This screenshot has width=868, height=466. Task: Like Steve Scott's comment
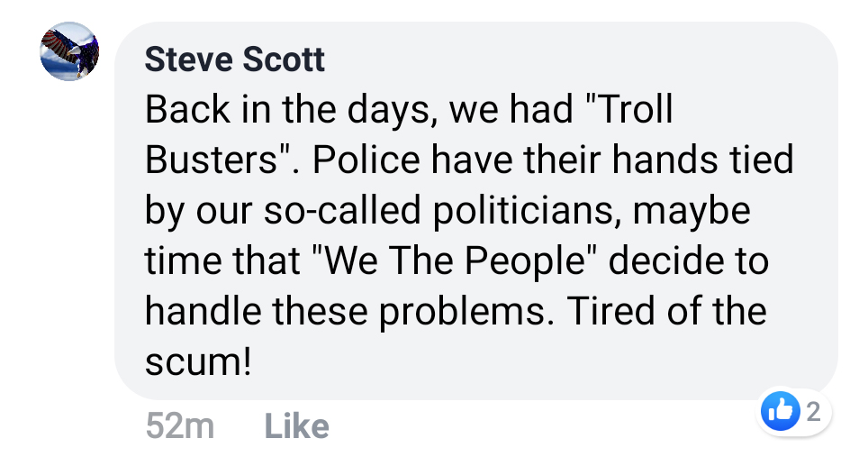[x=297, y=426]
